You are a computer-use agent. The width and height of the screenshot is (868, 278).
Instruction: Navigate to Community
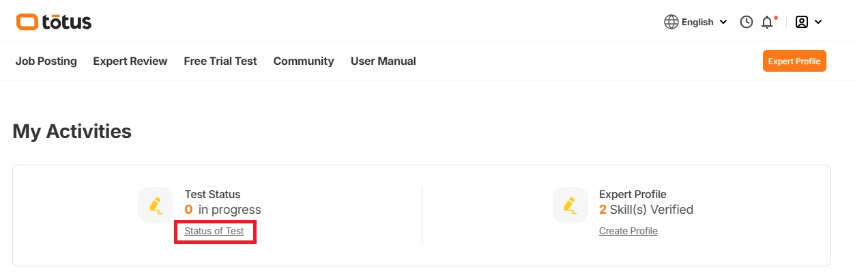pyautogui.click(x=304, y=61)
